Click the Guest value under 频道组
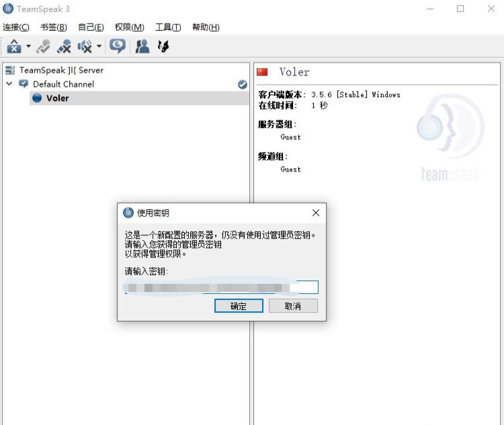This screenshot has height=425, width=504. [x=290, y=169]
